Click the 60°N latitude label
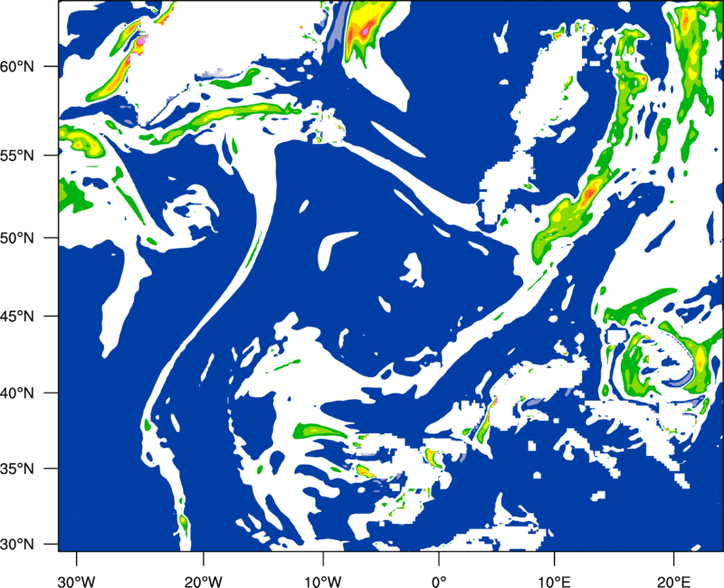724x588 pixels. (x=17, y=67)
